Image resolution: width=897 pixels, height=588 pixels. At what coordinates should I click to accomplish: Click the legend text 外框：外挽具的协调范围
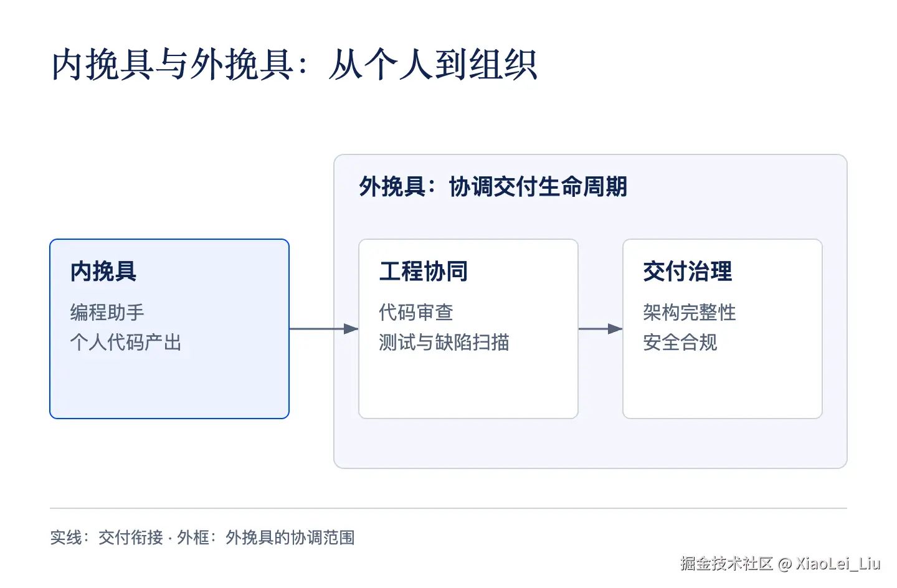click(266, 538)
